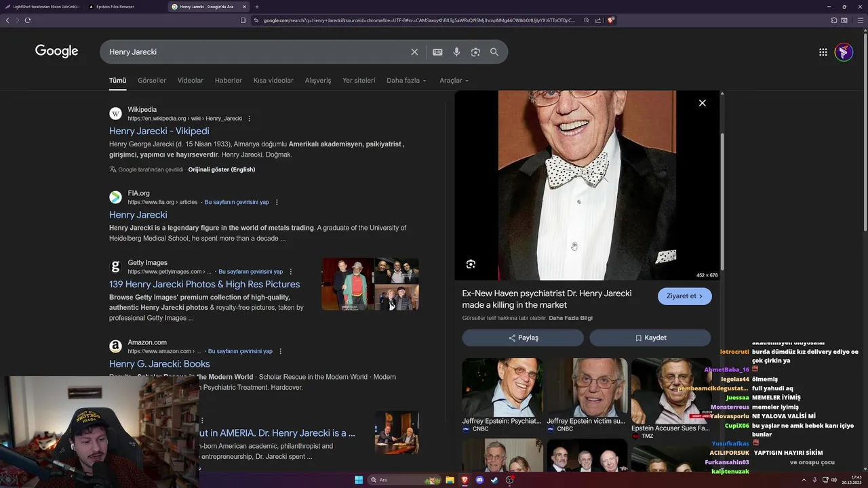
Task: Search inside image with the lens icon
Action: [471, 264]
